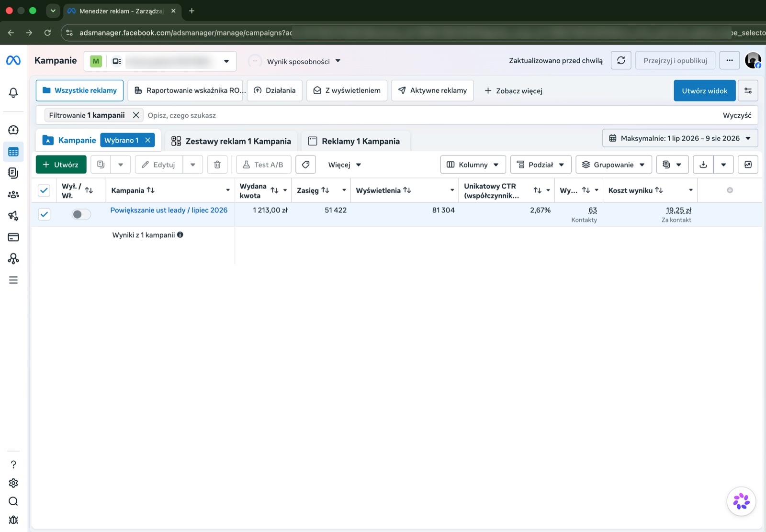Clear selection with Wybrano 1 X
The height and width of the screenshot is (532, 766).
pos(147,140)
